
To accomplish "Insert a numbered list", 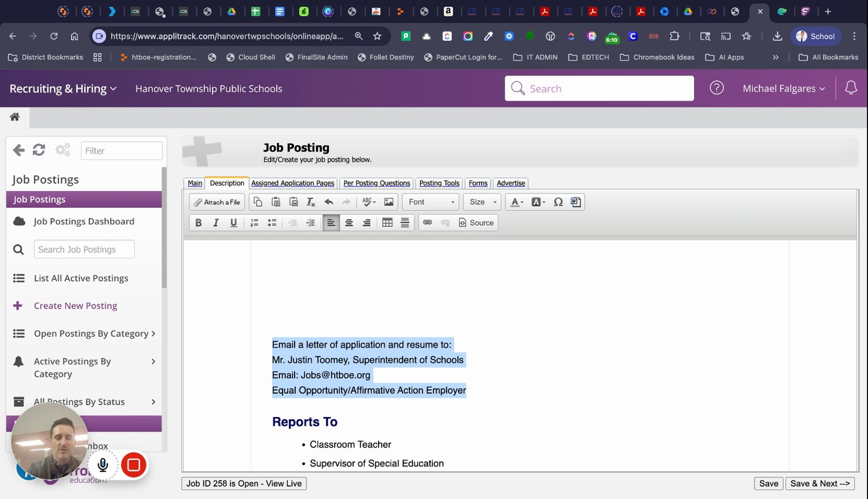I will (x=254, y=222).
